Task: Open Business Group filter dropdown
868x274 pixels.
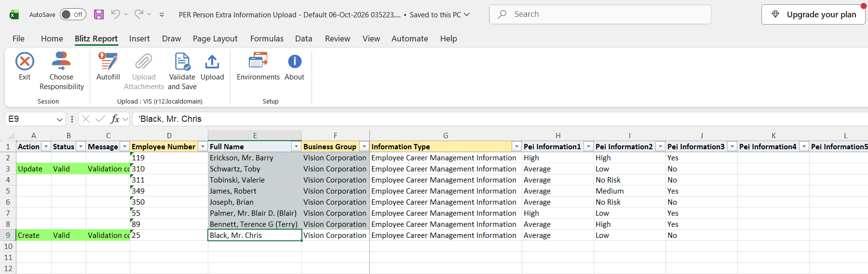Action: pyautogui.click(x=365, y=146)
